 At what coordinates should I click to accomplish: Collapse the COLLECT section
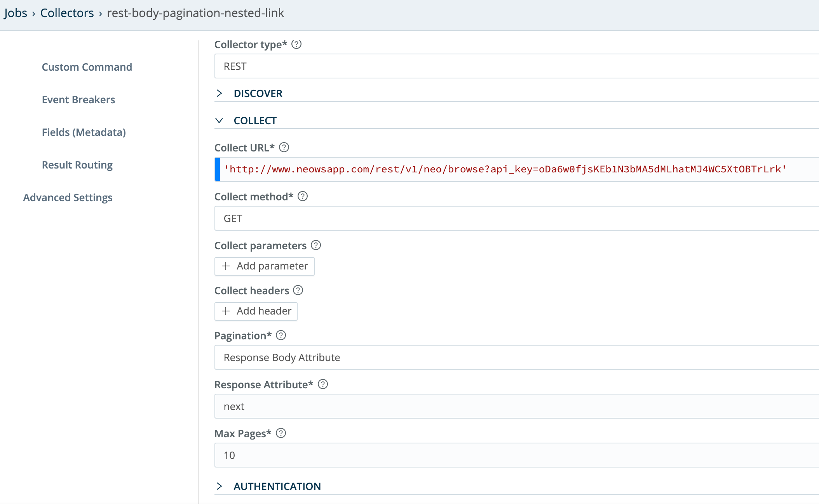point(220,120)
